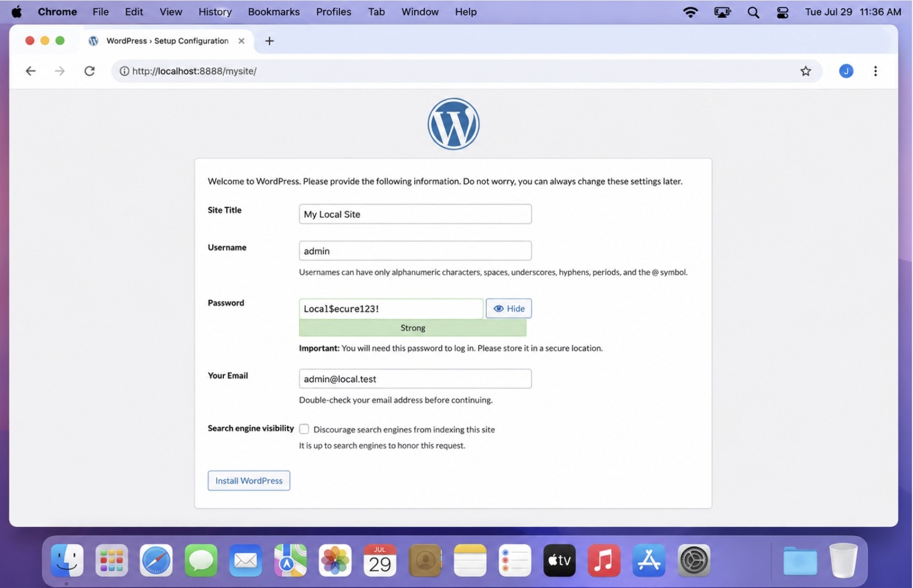Click the address bar URL

194,71
